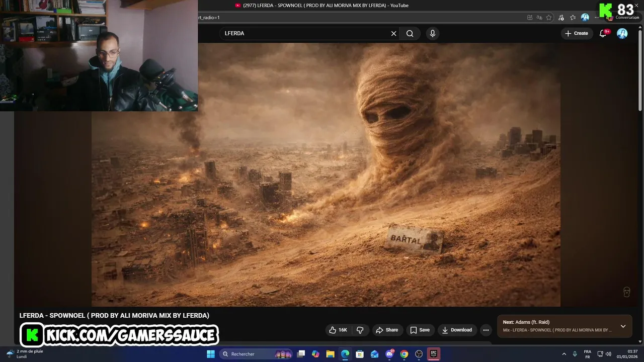Open more actions three-dot menu

[x=486, y=330]
